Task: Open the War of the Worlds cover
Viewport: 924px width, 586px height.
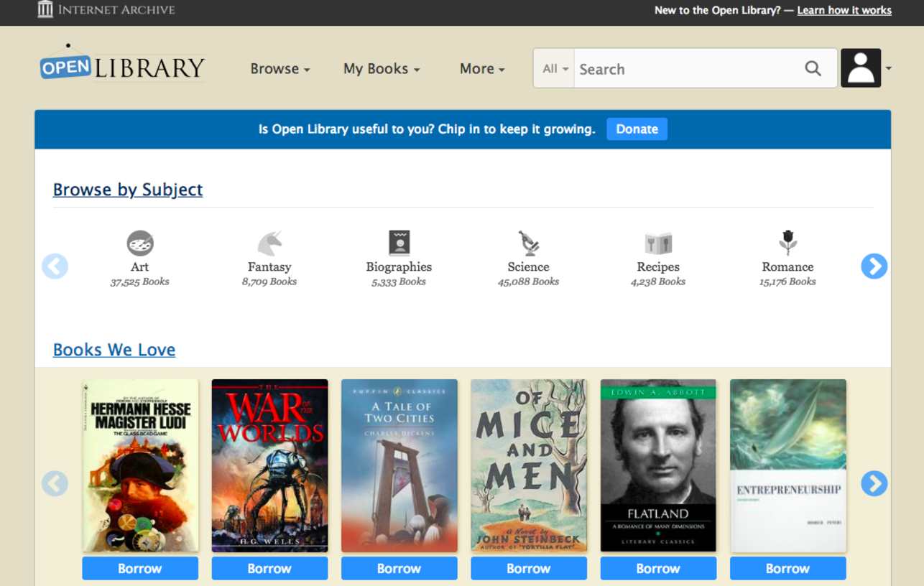Action: tap(269, 465)
